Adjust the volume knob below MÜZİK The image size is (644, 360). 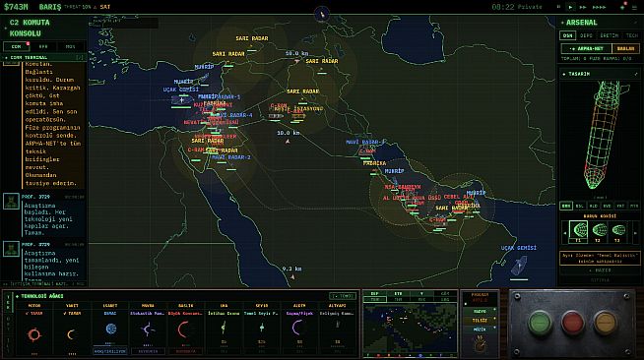coord(480,343)
